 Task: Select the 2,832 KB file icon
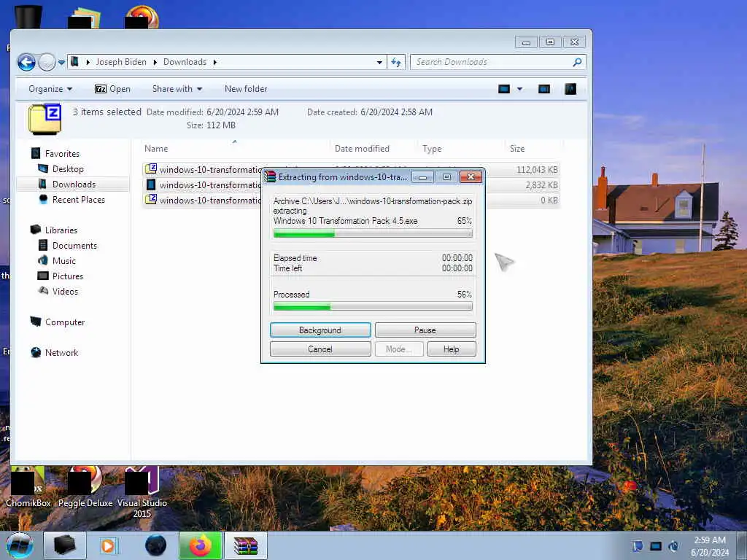point(151,184)
